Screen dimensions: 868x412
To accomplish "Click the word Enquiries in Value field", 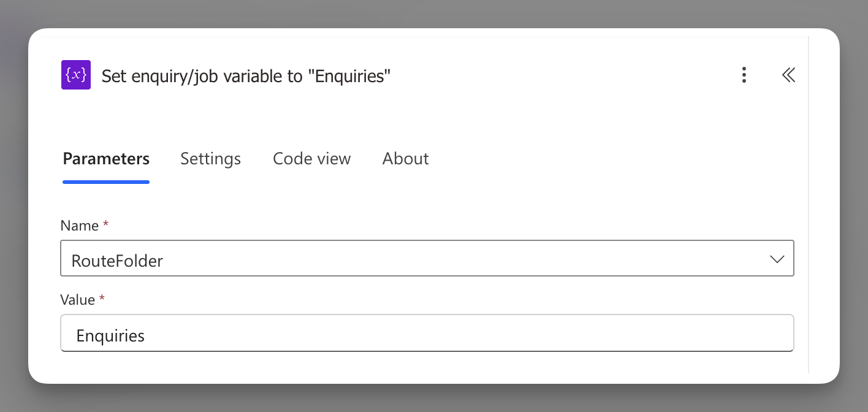I will pos(110,336).
